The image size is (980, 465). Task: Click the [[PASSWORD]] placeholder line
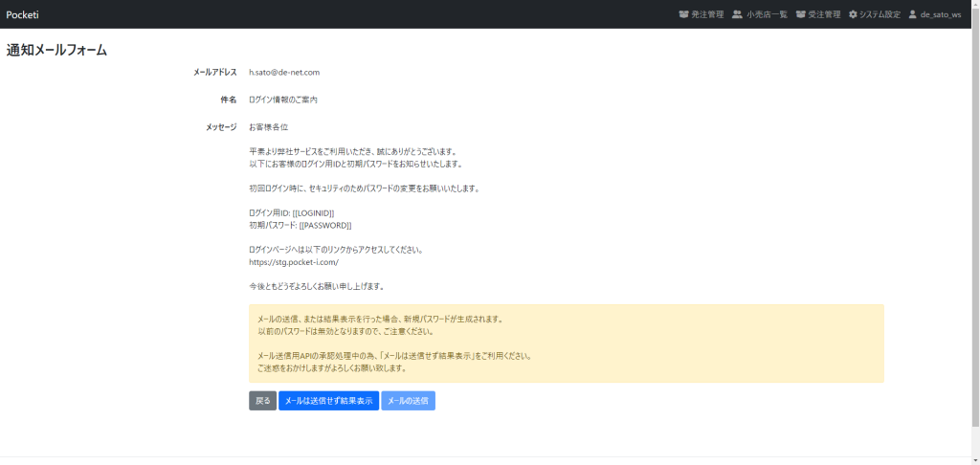pyautogui.click(x=300, y=225)
